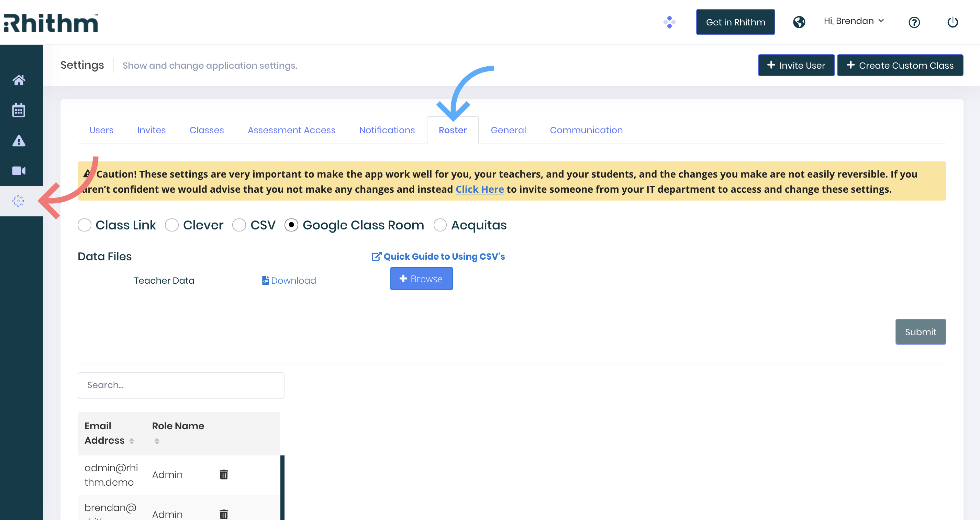Switch to the Notifications tab
The height and width of the screenshot is (520, 980).
(x=387, y=129)
